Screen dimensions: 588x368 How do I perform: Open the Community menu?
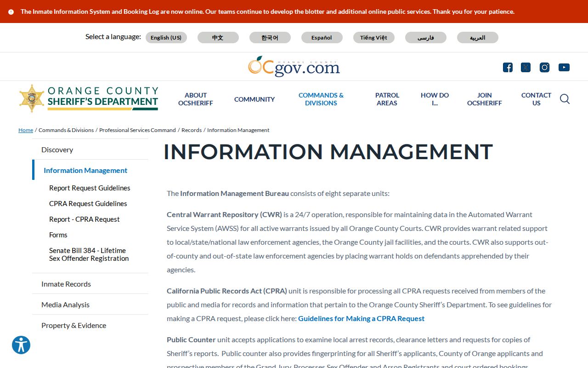coord(254,99)
